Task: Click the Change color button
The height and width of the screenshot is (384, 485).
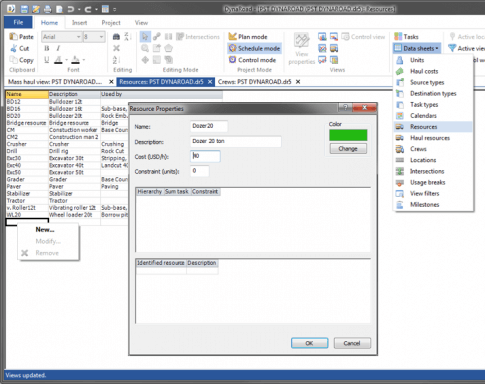Action: click(348, 149)
